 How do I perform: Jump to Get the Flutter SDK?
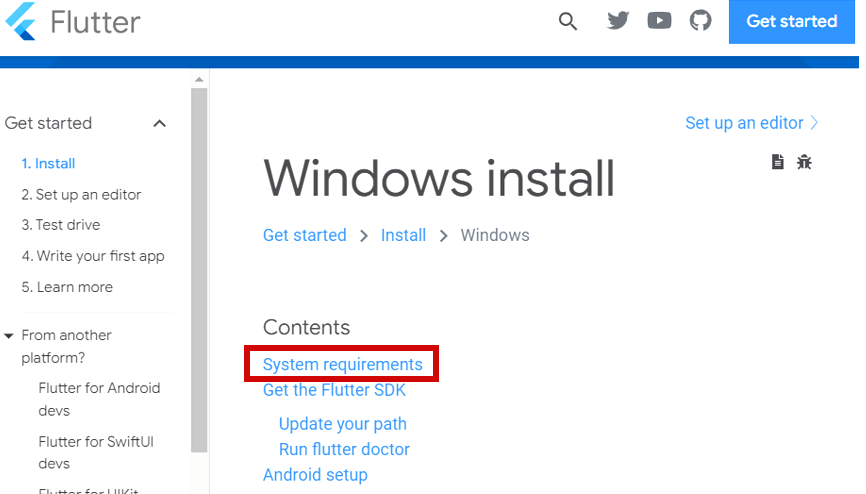pos(334,390)
